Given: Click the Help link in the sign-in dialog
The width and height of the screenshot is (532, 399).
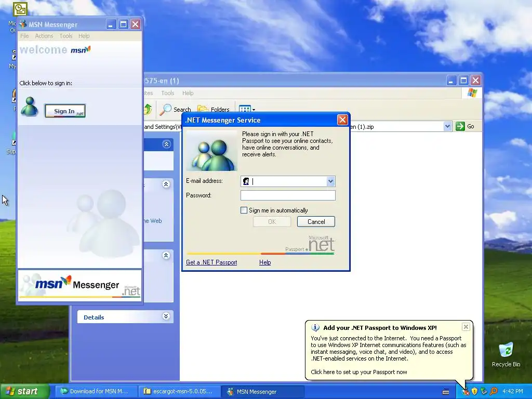Looking at the screenshot, I should tap(265, 262).
